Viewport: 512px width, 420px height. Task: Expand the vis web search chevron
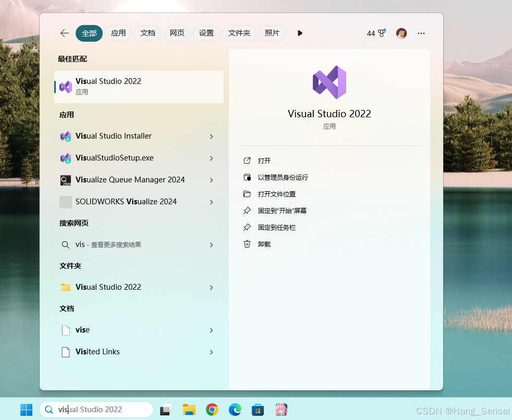point(211,245)
